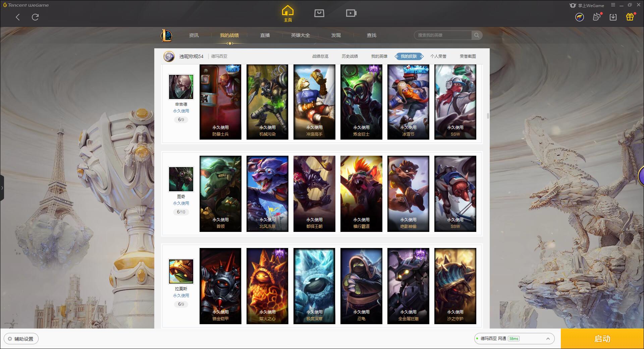Open the 机械污染 skin card
This screenshot has width=644, height=349.
pos(267,102)
